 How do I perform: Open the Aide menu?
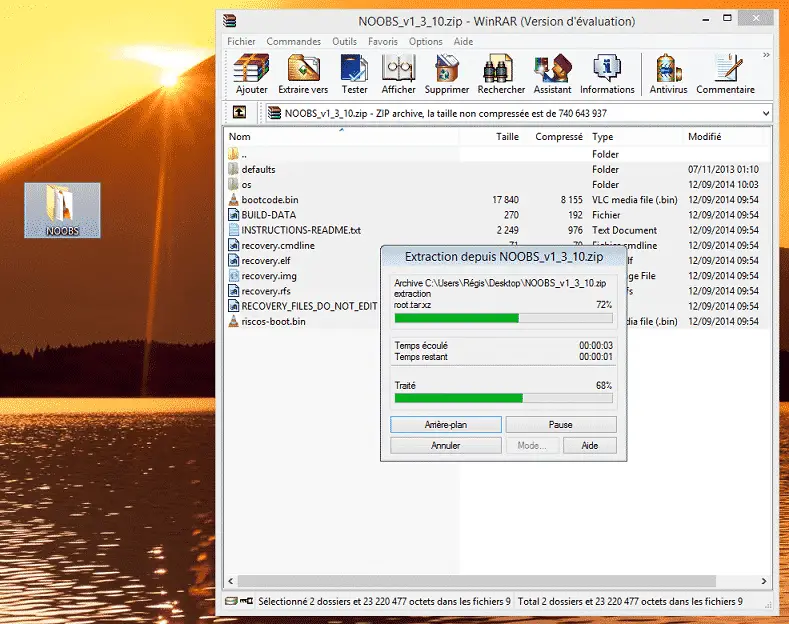tap(463, 41)
